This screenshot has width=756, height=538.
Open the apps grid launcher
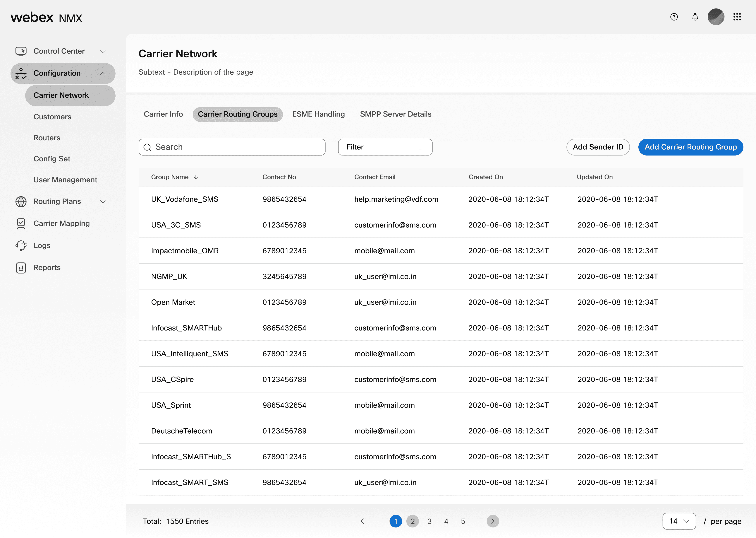pos(737,17)
